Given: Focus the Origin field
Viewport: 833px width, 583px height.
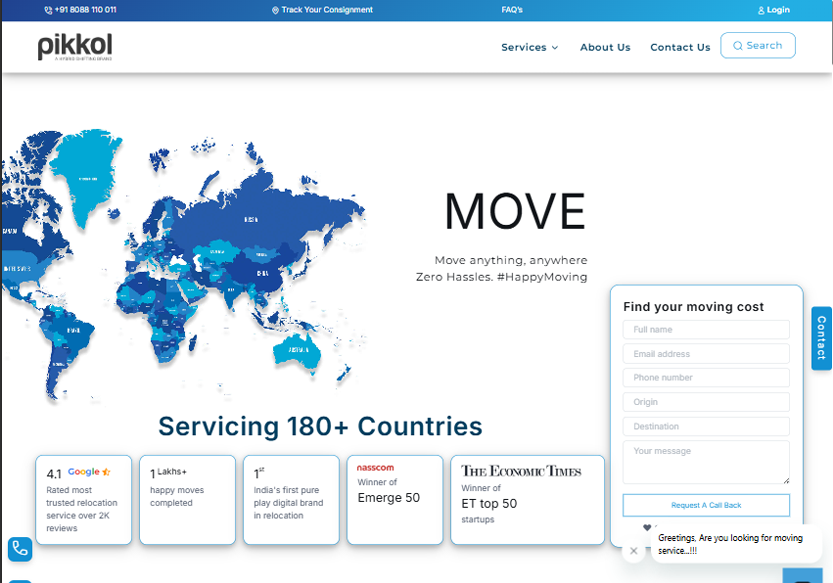Looking at the screenshot, I should tap(706, 402).
